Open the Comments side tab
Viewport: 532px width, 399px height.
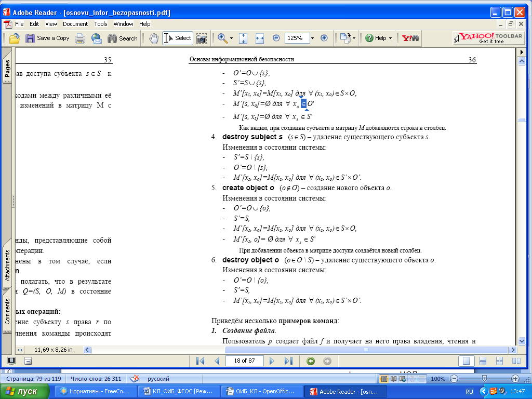(7, 311)
